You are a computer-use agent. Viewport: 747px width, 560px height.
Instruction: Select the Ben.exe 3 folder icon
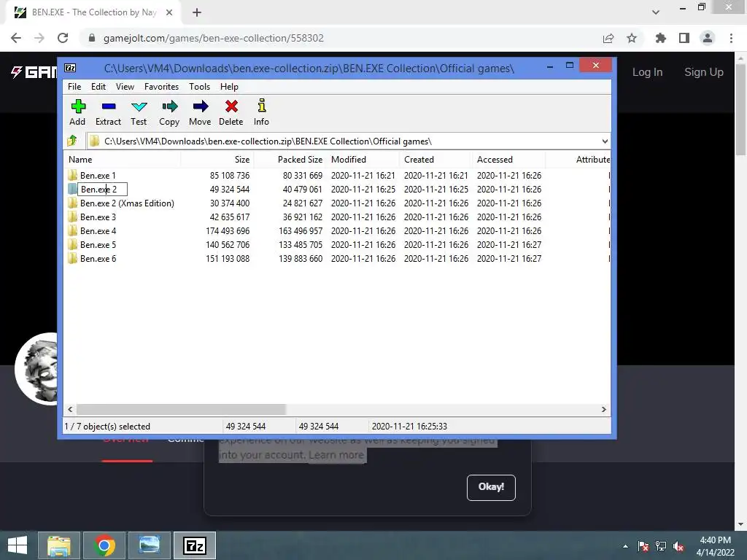tap(72, 217)
